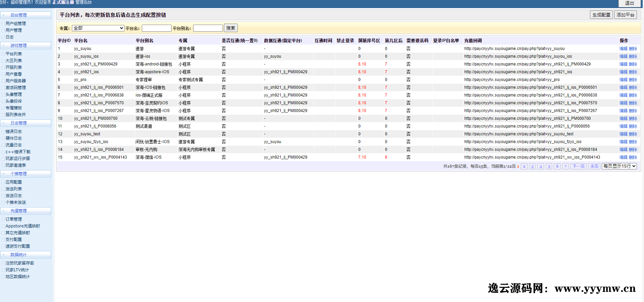Click the 搜索 search button
The height and width of the screenshot is (302, 644).
[231, 28]
